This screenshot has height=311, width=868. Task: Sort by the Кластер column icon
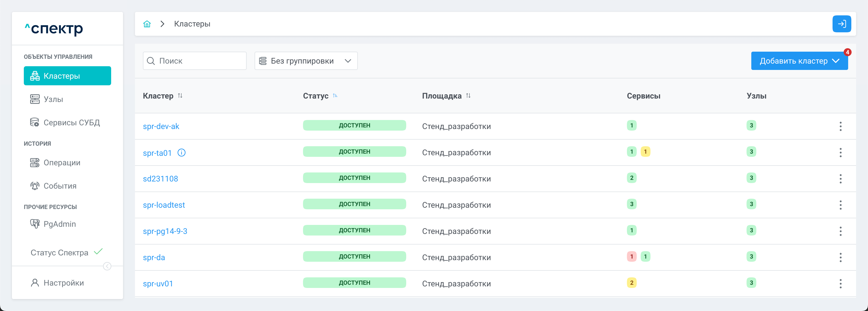pyautogui.click(x=180, y=96)
